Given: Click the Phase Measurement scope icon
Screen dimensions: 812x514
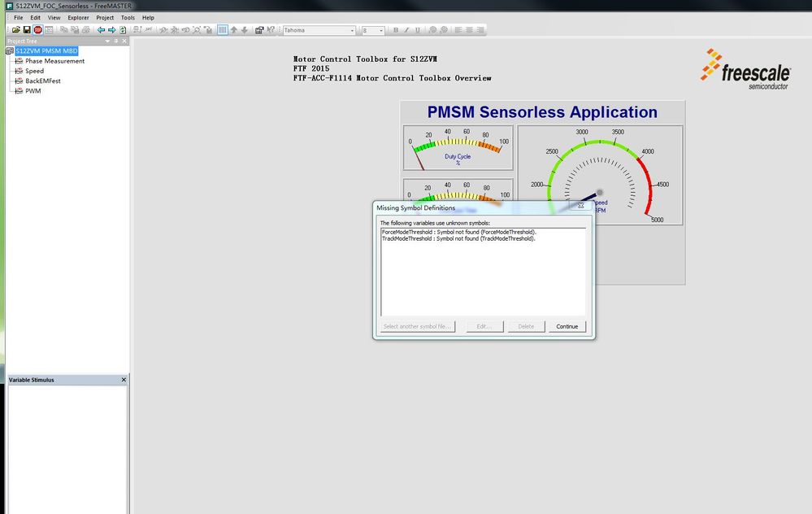Looking at the screenshot, I should (x=20, y=61).
